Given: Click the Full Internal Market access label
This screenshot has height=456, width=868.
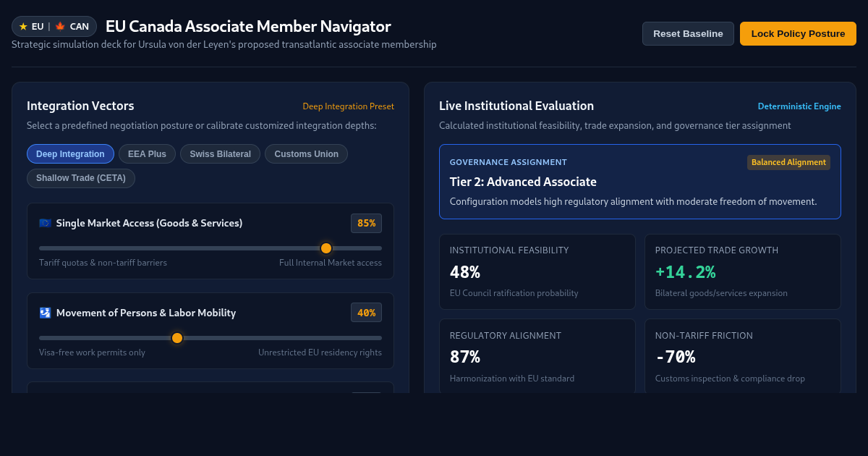Looking at the screenshot, I should (331, 263).
